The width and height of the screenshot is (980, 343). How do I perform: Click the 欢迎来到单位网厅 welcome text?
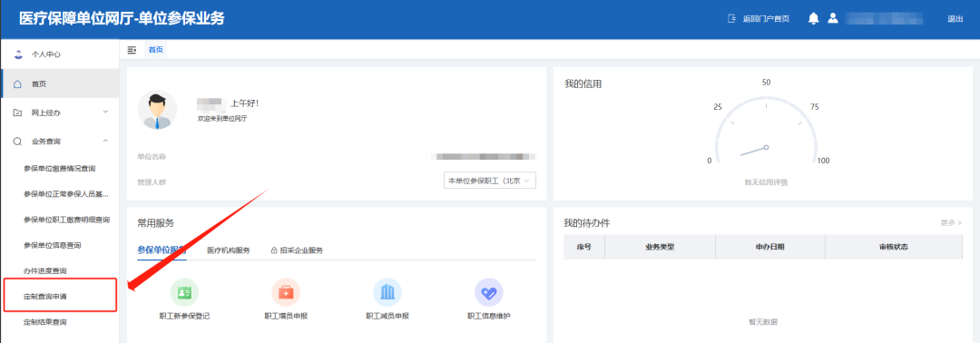[x=222, y=118]
